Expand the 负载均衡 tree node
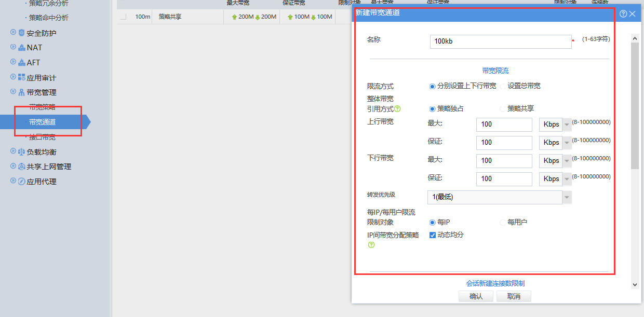Screen dimensions: 644x317 pos(14,151)
